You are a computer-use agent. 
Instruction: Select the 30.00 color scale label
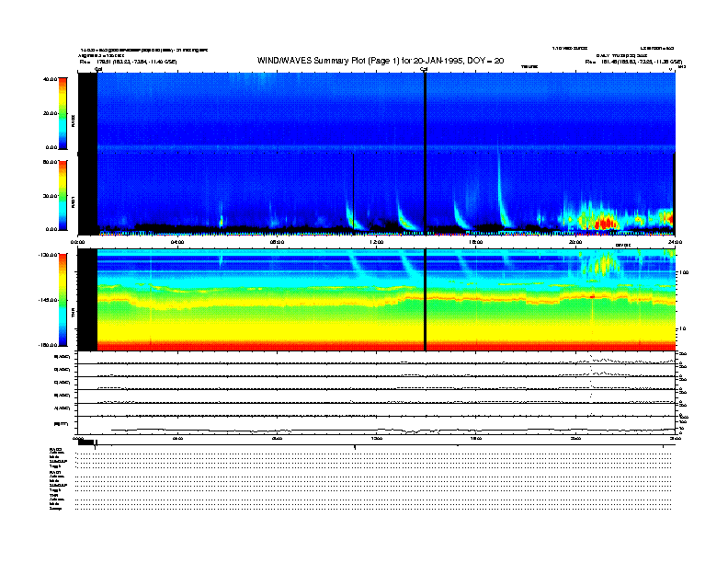pyautogui.click(x=50, y=196)
